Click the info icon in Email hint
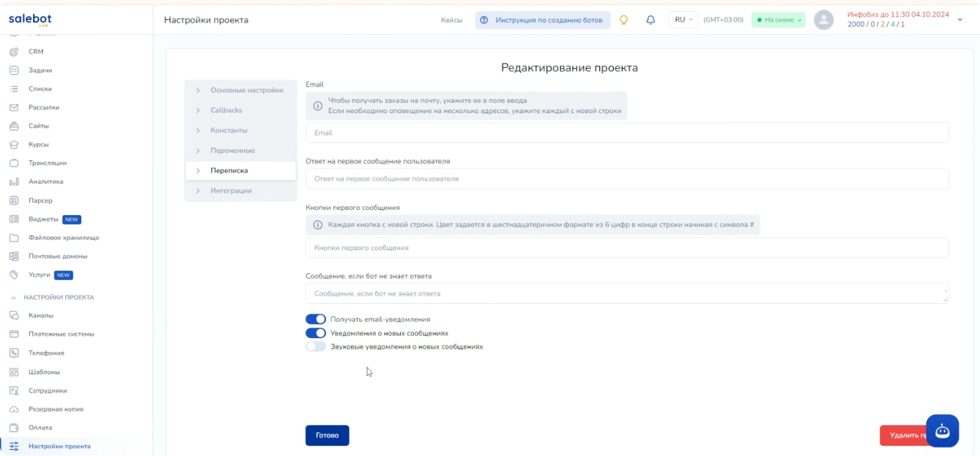Image resolution: width=980 pixels, height=456 pixels. [x=317, y=106]
